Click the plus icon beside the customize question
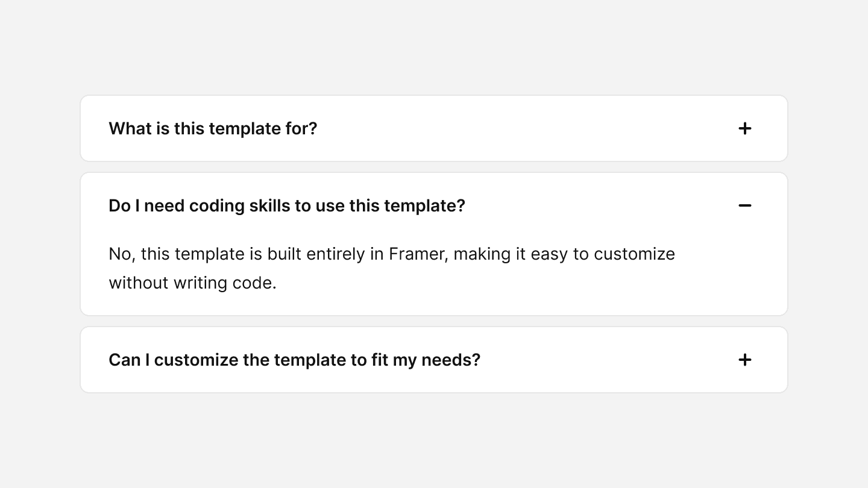This screenshot has height=488, width=868. (x=746, y=360)
